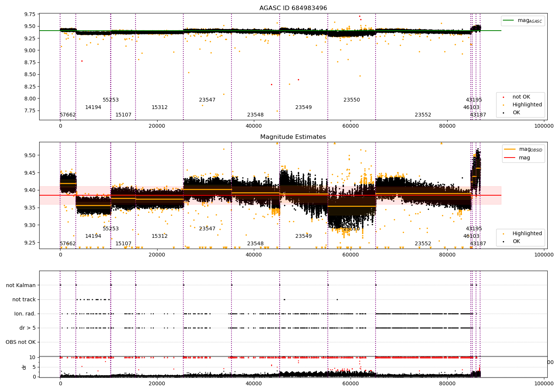The image size is (560, 392).
Task: Click the orange mag OBSID legend entry
Action: [523, 149]
